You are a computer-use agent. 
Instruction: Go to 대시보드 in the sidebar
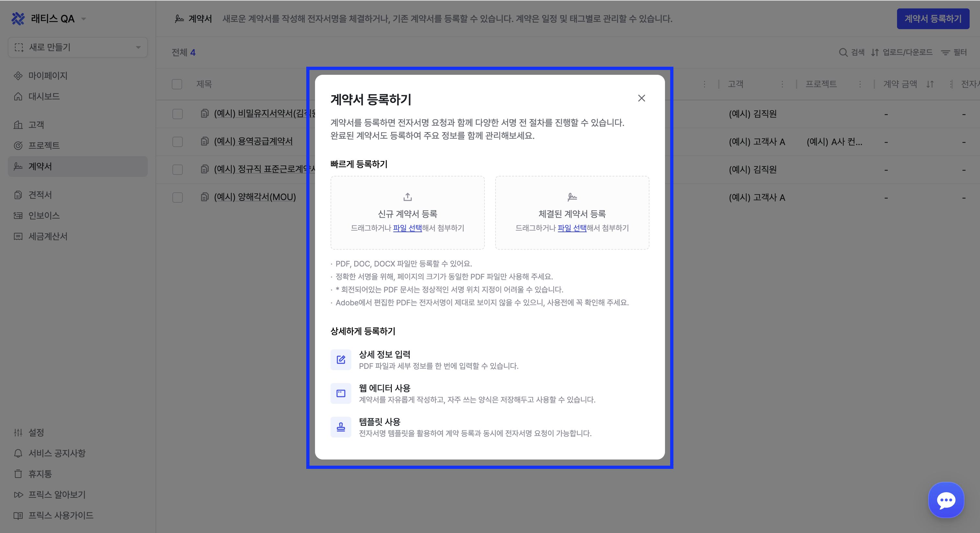(x=44, y=96)
